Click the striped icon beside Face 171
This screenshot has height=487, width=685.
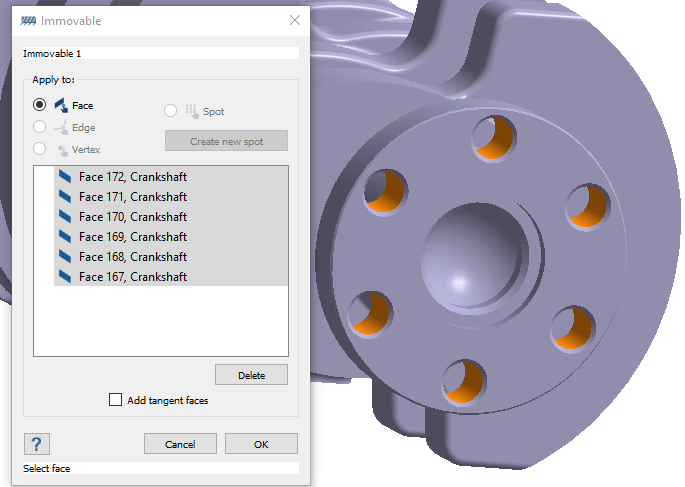(x=65, y=197)
